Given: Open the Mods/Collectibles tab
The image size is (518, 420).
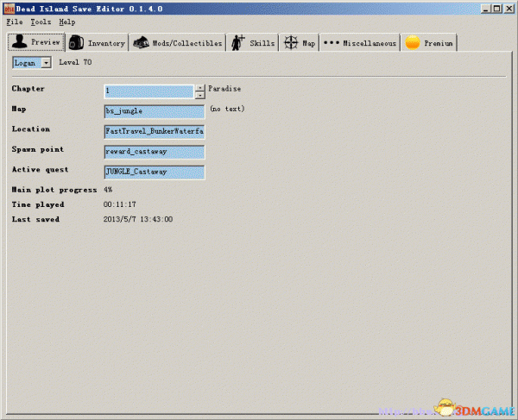Looking at the screenshot, I should [178, 43].
